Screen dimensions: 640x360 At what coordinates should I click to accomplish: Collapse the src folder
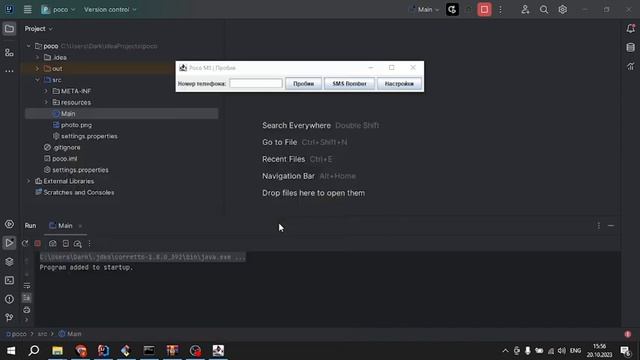coord(38,80)
